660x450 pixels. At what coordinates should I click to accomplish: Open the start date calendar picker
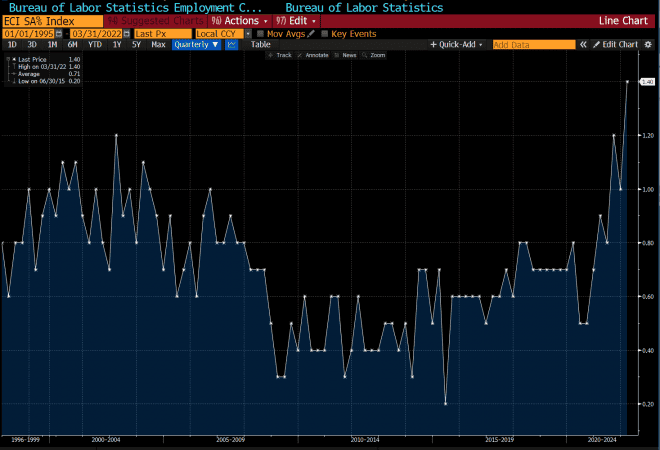point(60,33)
